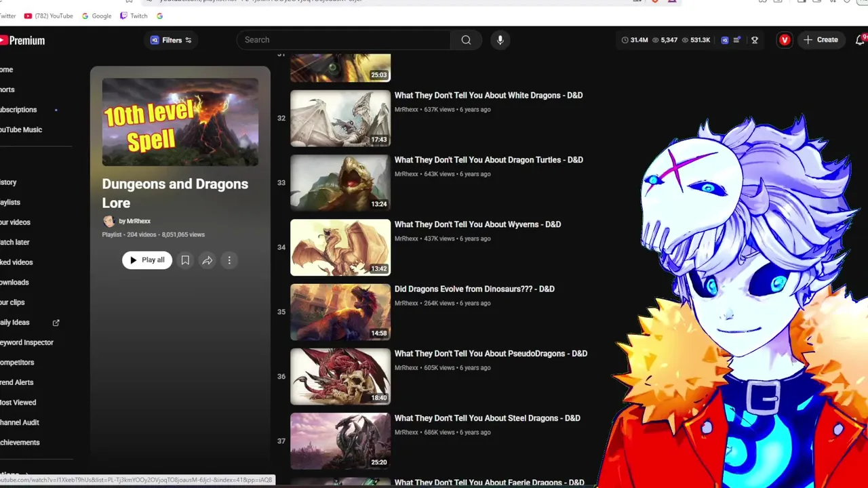Open the notifications bell

pyautogui.click(x=861, y=40)
